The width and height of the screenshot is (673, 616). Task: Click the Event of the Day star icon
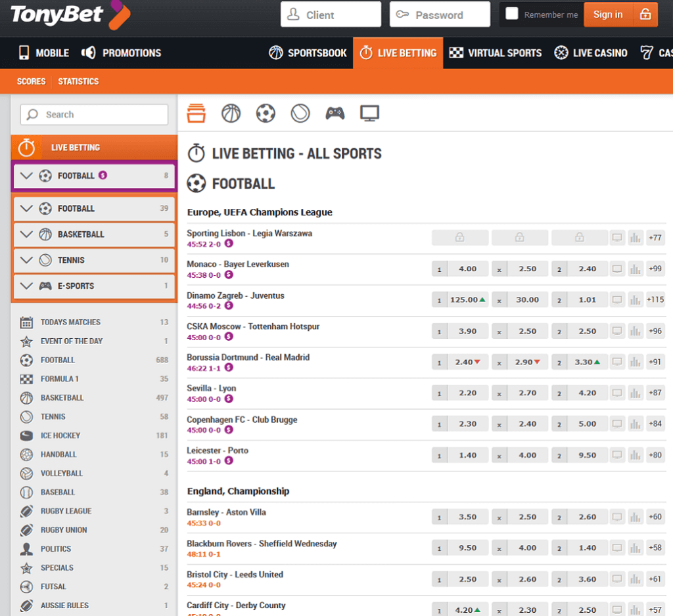tap(26, 341)
